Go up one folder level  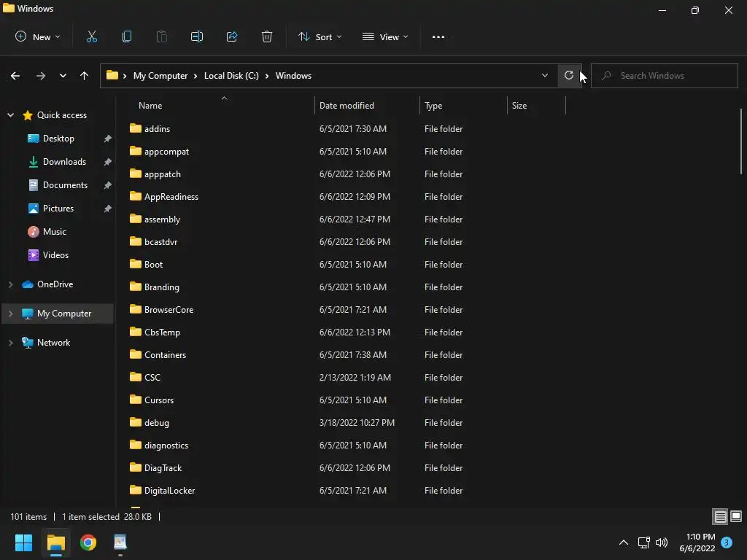tap(85, 76)
